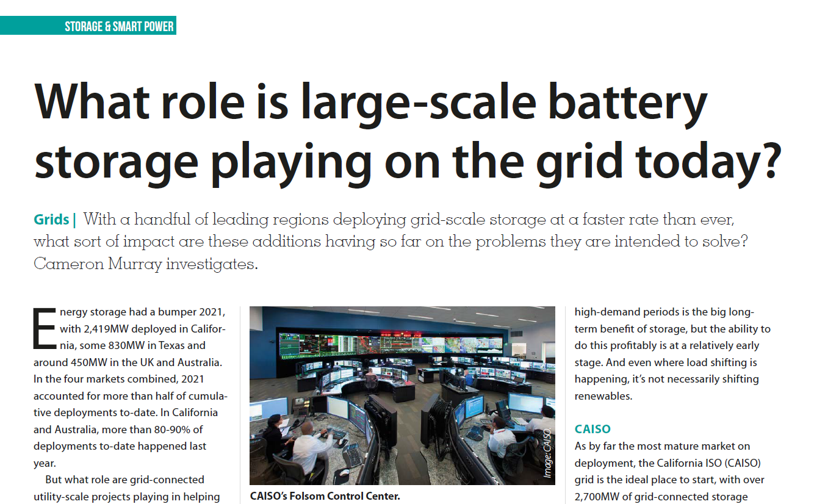This screenshot has width=814, height=504.
Task: Click the large drop cap letter E
Action: (45, 328)
